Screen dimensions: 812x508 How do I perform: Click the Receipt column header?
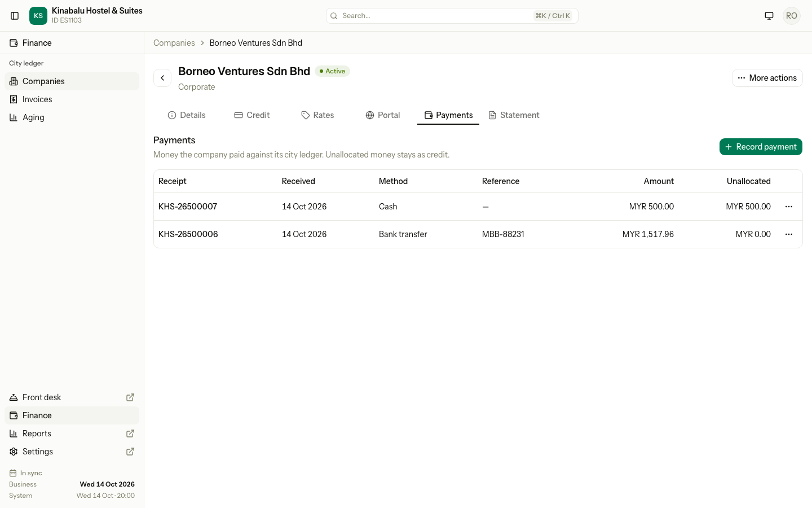173,181
